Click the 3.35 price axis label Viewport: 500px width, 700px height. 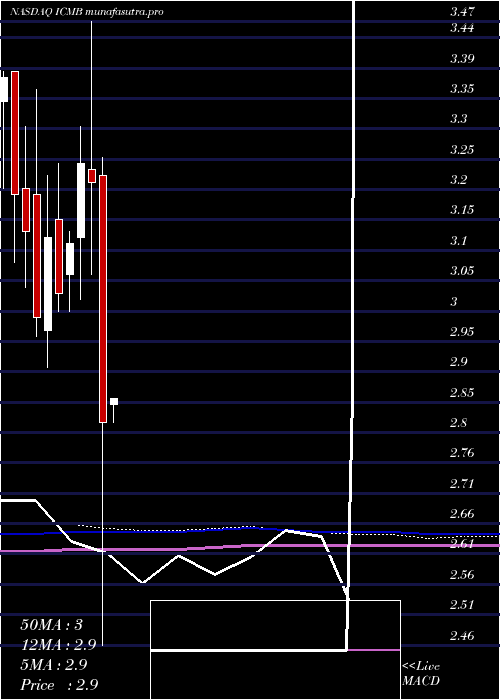point(462,89)
